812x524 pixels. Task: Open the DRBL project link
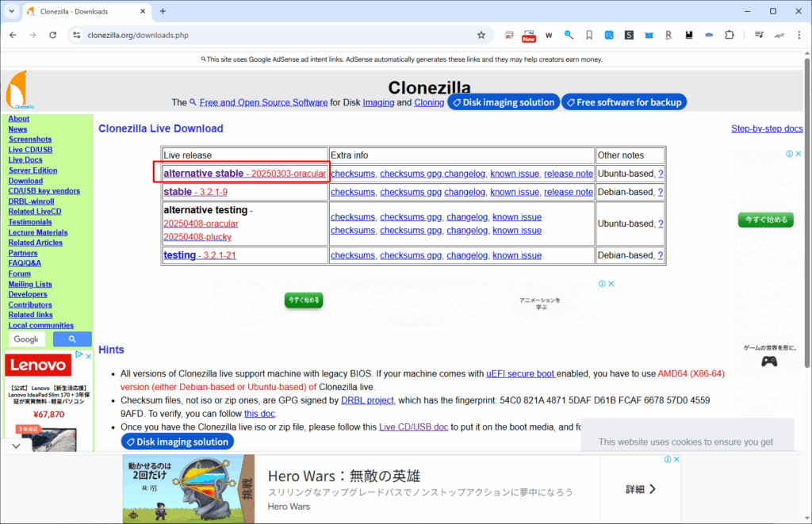[x=367, y=400]
